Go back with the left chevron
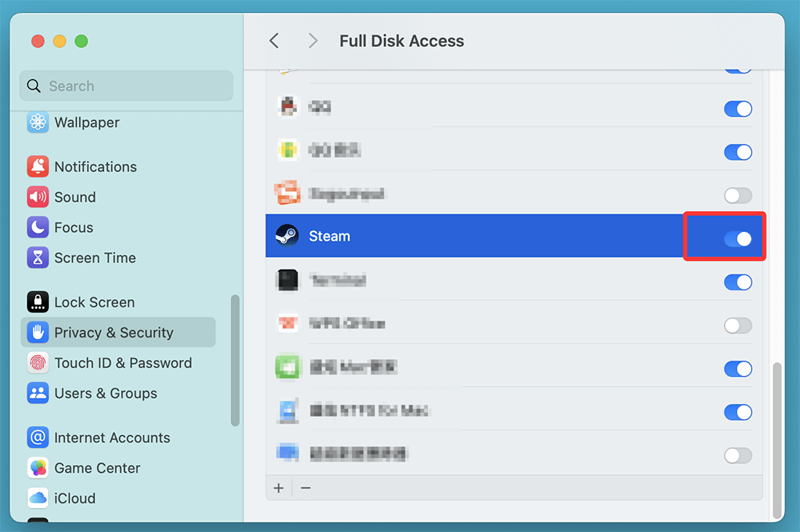Viewport: 800px width, 532px height. point(274,41)
